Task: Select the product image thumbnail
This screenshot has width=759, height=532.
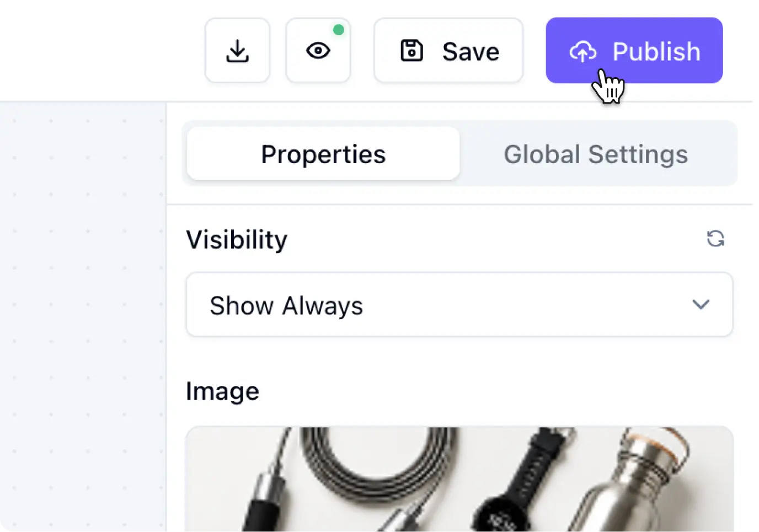Action: 459,479
